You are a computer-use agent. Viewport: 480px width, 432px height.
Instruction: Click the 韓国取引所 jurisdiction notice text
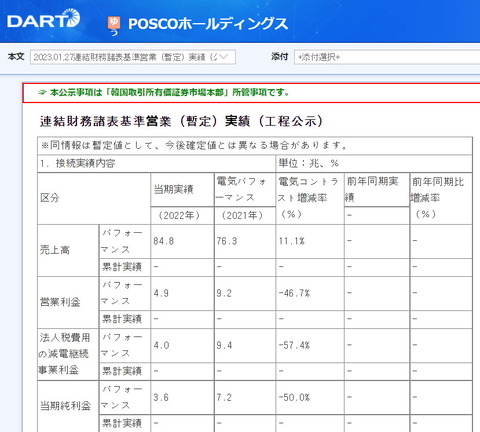pyautogui.click(x=169, y=92)
